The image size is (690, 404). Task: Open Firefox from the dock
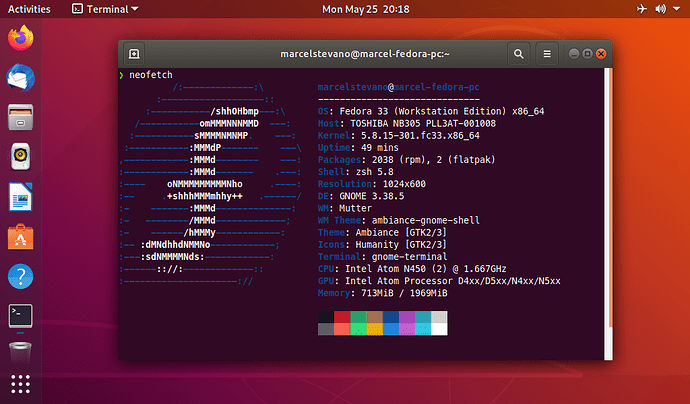(x=21, y=38)
